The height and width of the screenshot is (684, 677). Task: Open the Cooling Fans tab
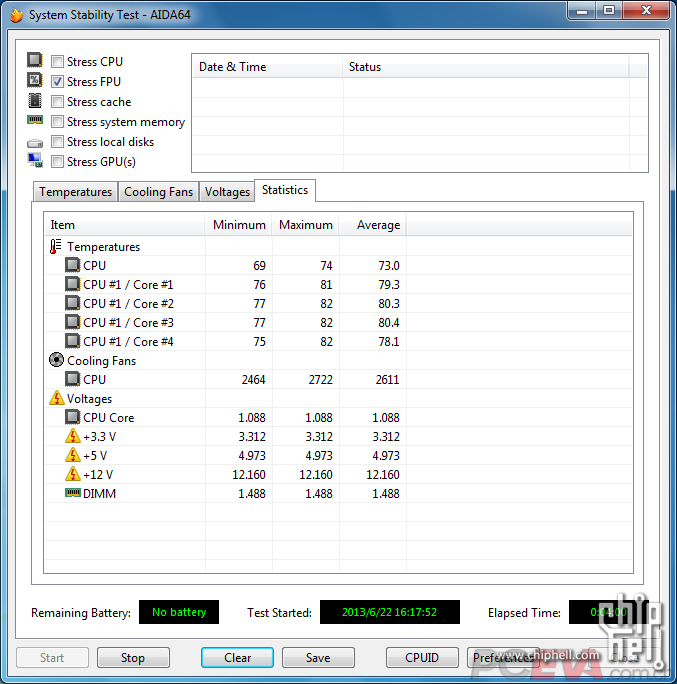pos(158,192)
